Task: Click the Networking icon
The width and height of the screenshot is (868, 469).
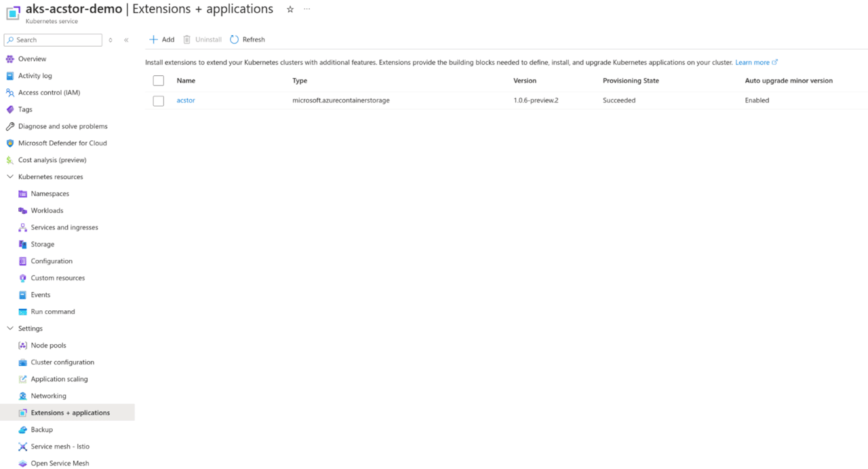Action: coord(22,396)
